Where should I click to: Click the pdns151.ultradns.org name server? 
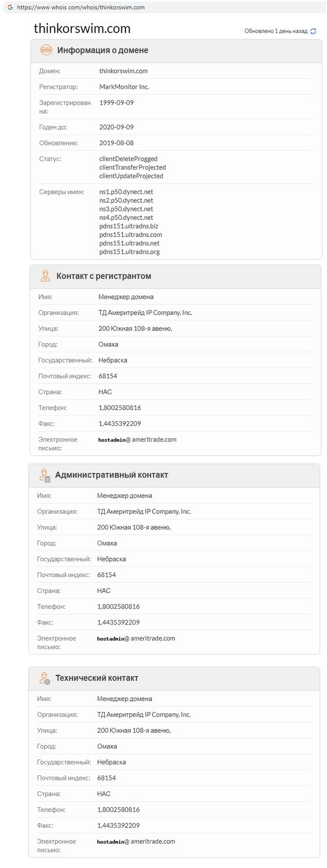(129, 252)
